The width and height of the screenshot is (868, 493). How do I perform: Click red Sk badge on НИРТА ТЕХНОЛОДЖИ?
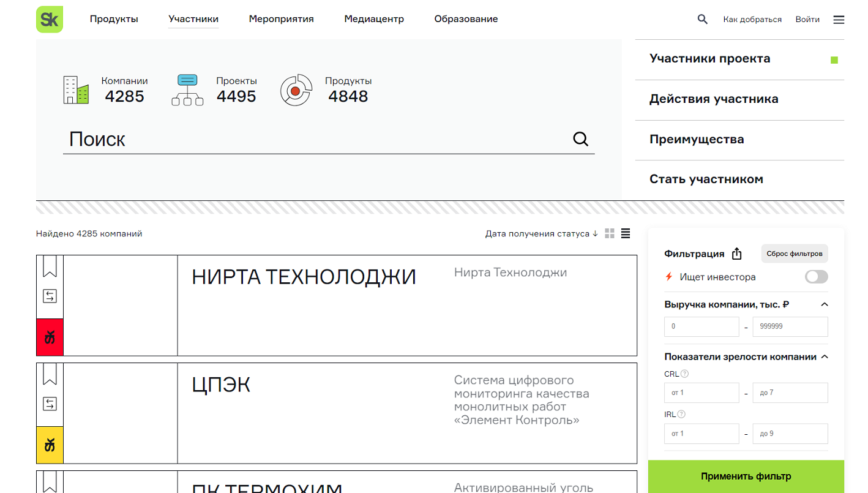tap(50, 337)
